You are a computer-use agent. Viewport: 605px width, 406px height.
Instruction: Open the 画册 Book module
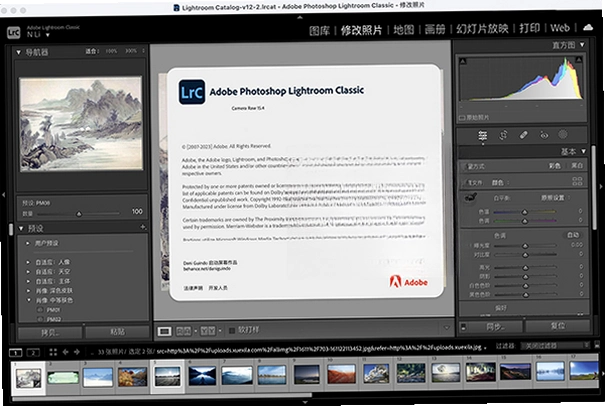(x=435, y=29)
